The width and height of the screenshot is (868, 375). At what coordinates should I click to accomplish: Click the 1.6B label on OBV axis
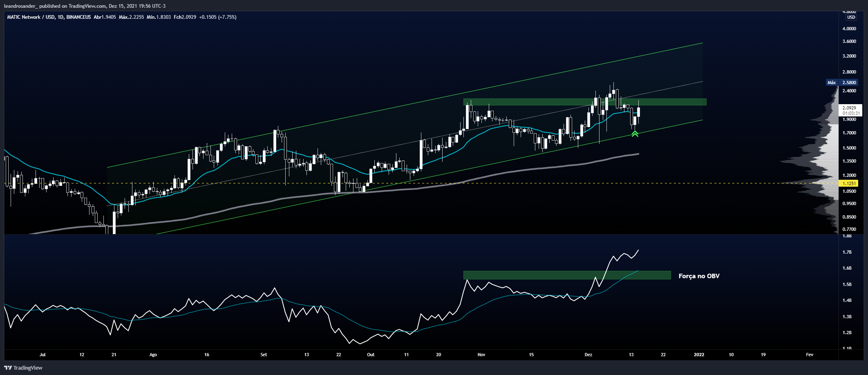click(x=847, y=268)
